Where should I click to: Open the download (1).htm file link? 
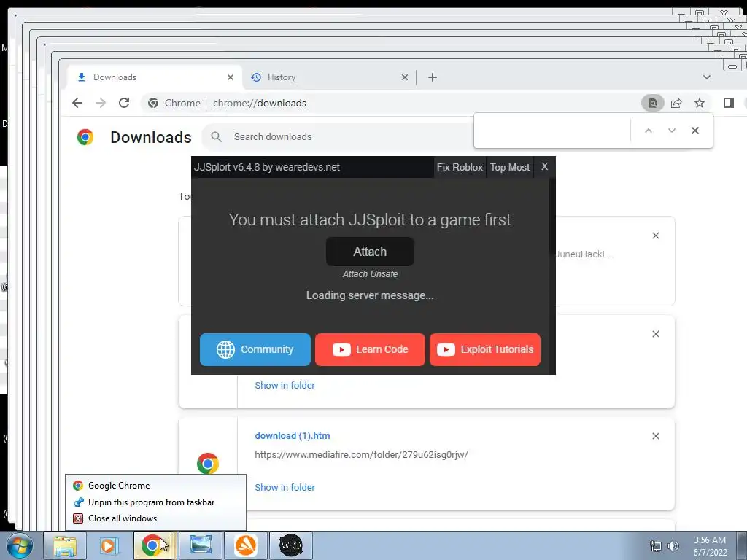coord(292,436)
